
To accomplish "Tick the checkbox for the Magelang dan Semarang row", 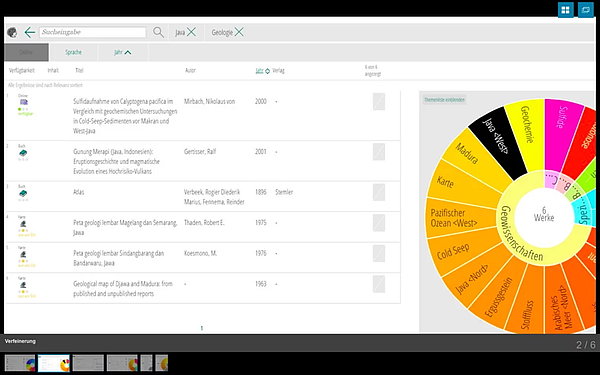I will 379,223.
